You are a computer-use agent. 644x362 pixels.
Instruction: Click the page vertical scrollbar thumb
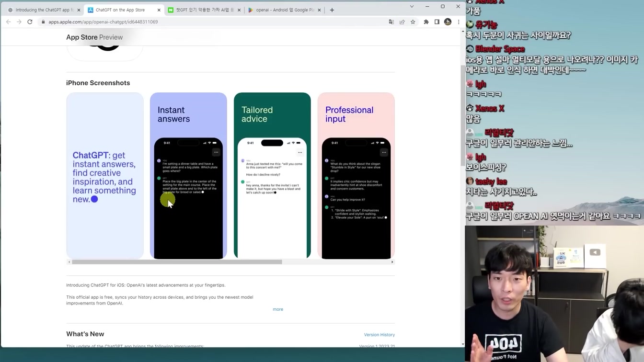click(463, 115)
